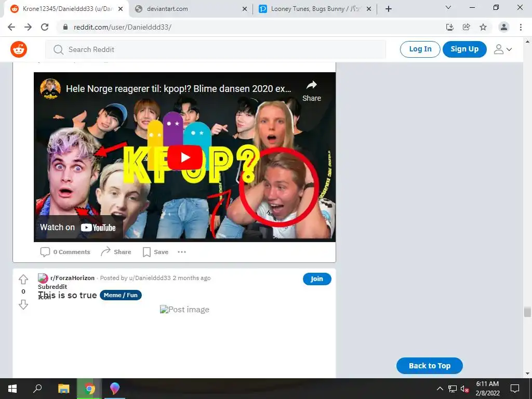The image size is (532, 399).
Task: Open the YouTube channel avatar
Action: pyautogui.click(x=50, y=89)
